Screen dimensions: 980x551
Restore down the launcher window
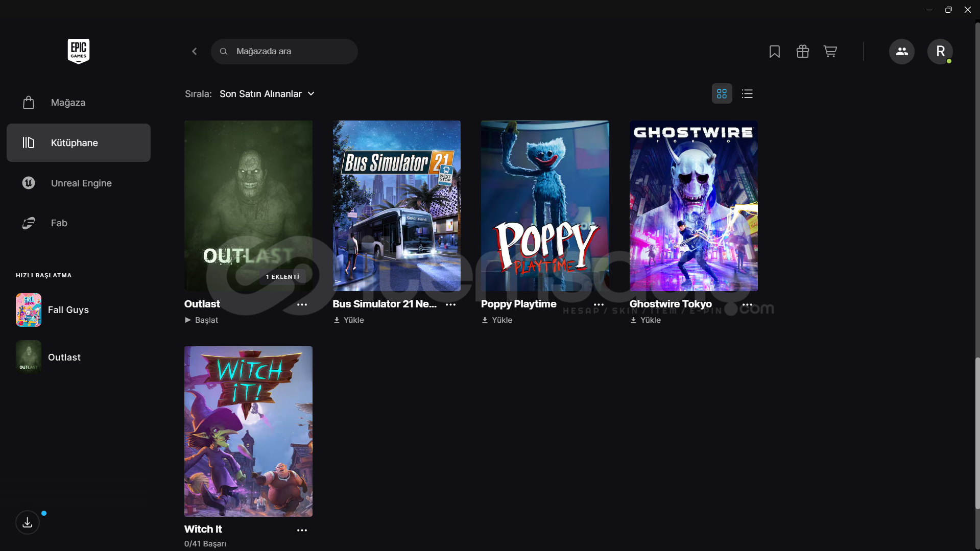(948, 10)
